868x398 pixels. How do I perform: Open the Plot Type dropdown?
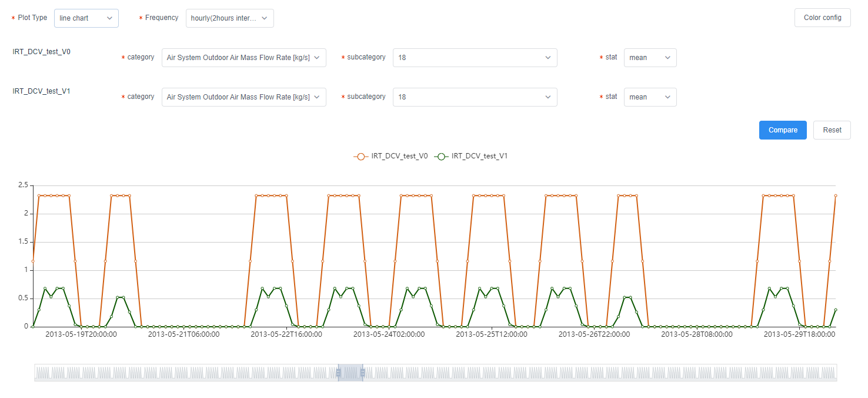click(86, 18)
